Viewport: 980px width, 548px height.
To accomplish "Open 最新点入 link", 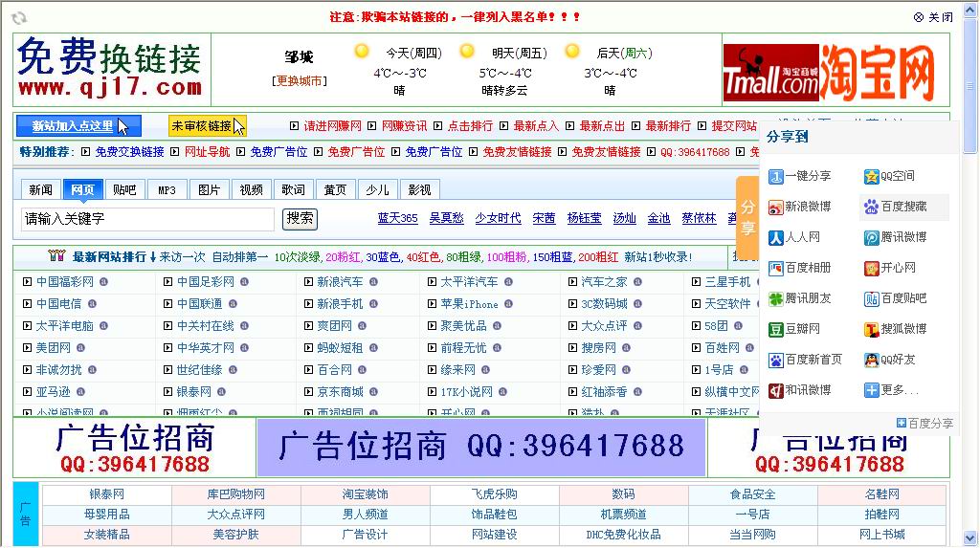I will tap(536, 126).
